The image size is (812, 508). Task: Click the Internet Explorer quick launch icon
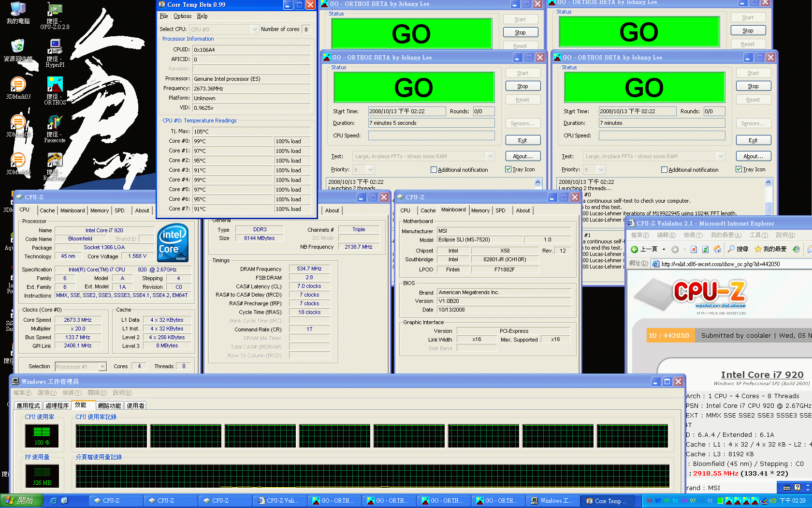(53, 501)
